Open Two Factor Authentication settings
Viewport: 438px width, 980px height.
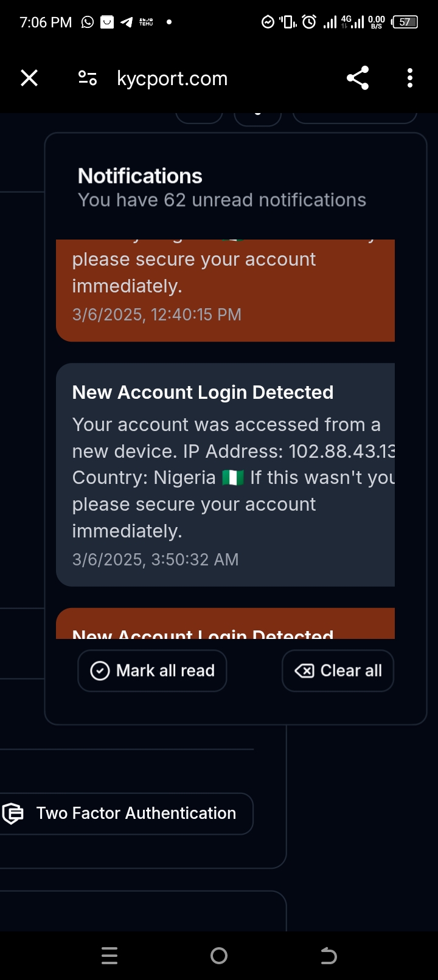[x=136, y=813]
